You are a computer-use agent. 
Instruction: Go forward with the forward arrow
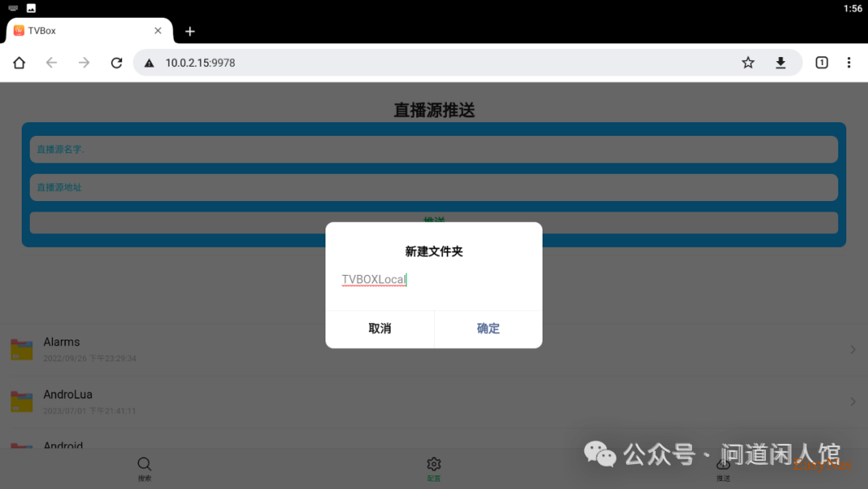click(x=84, y=63)
